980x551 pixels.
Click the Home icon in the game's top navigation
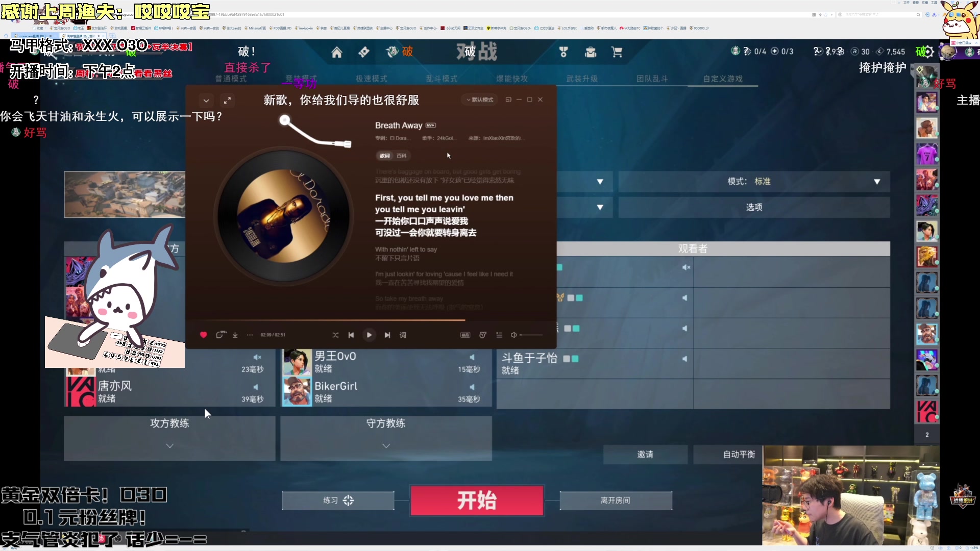(x=336, y=52)
